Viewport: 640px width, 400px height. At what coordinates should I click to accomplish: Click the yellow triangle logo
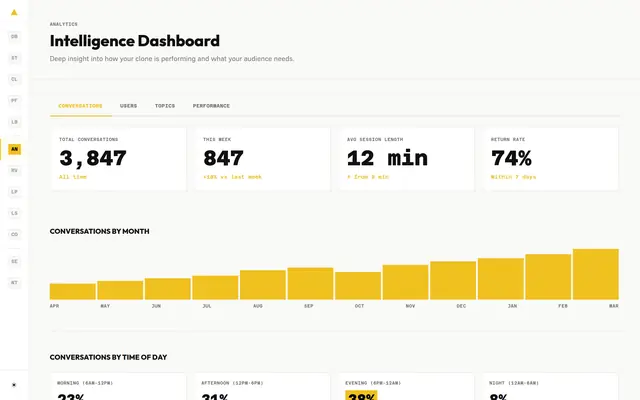coord(14,12)
